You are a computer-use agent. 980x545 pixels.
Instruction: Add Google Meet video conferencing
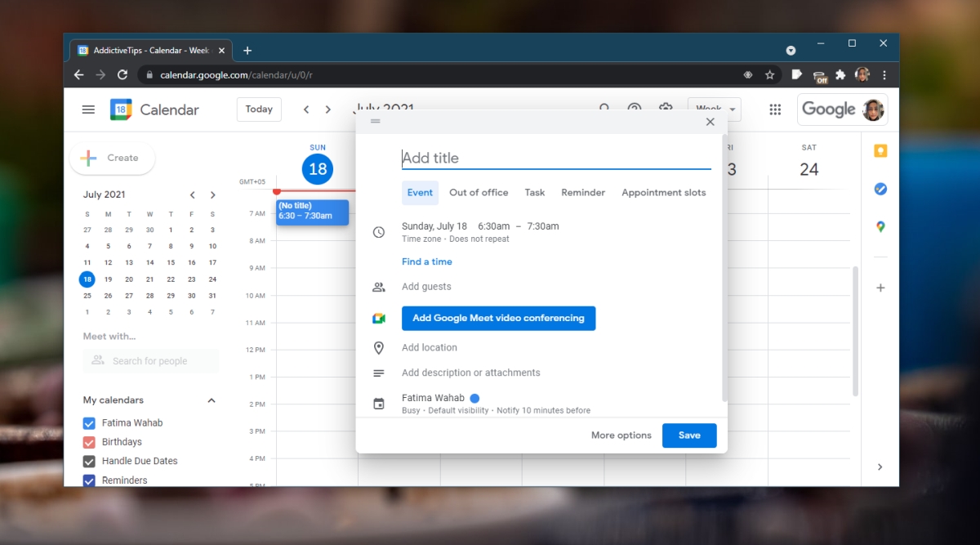(498, 319)
